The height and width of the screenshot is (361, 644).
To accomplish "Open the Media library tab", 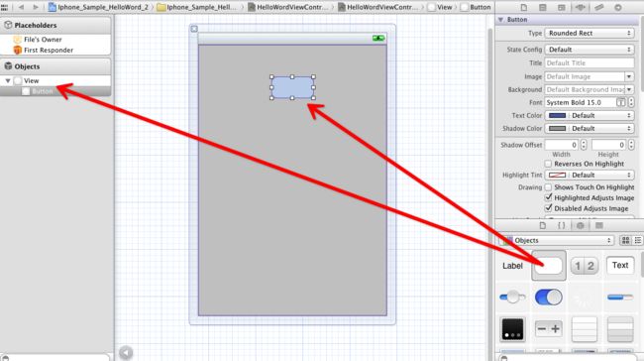I will (x=599, y=225).
